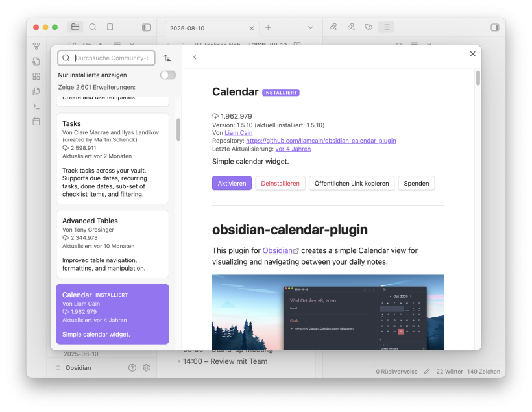Screen dimensions: 532x412
Task: Open the search magnifier in the top bar
Action: tap(93, 27)
